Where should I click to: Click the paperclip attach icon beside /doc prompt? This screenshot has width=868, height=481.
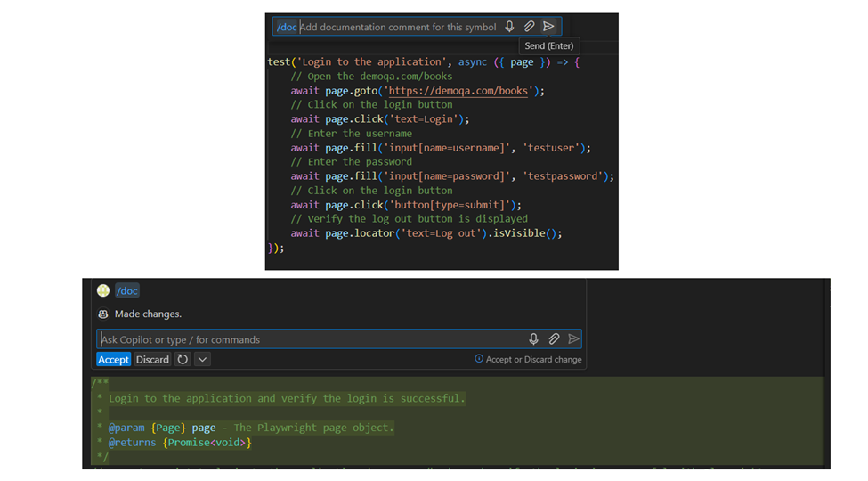pos(529,27)
